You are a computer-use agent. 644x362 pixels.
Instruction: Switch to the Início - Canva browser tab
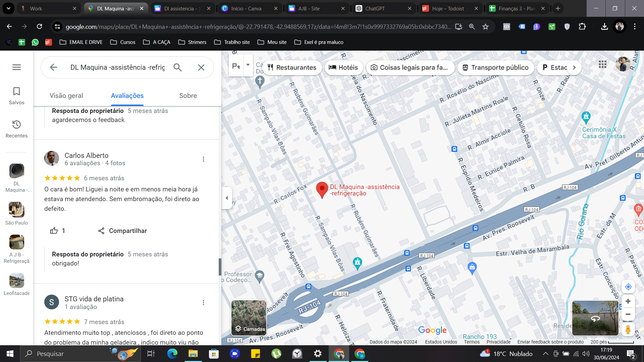point(250,8)
